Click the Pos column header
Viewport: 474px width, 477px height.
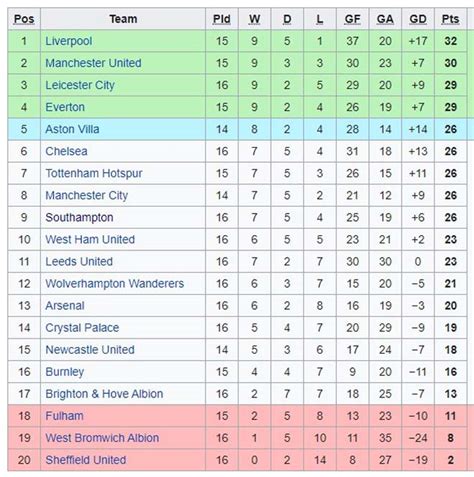point(24,19)
